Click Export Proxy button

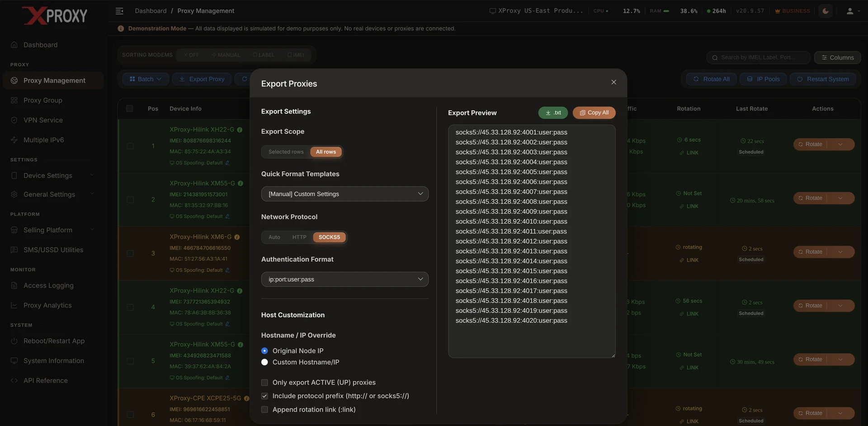tap(202, 79)
